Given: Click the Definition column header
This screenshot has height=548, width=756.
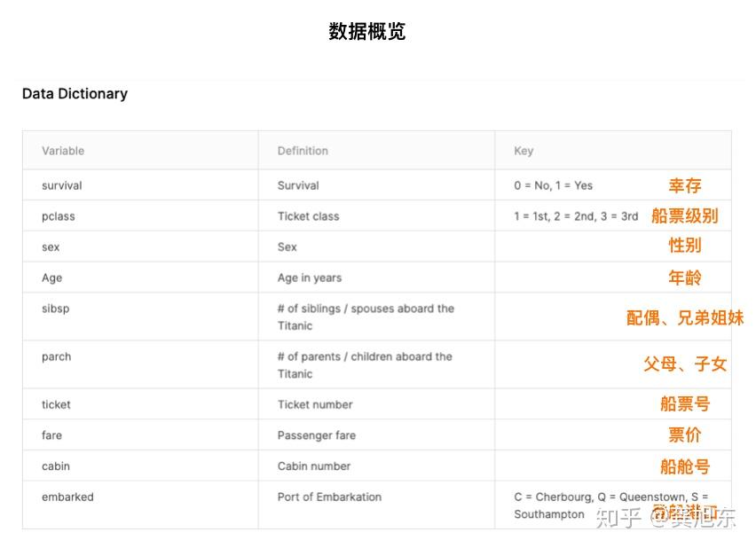Looking at the screenshot, I should tap(303, 151).
